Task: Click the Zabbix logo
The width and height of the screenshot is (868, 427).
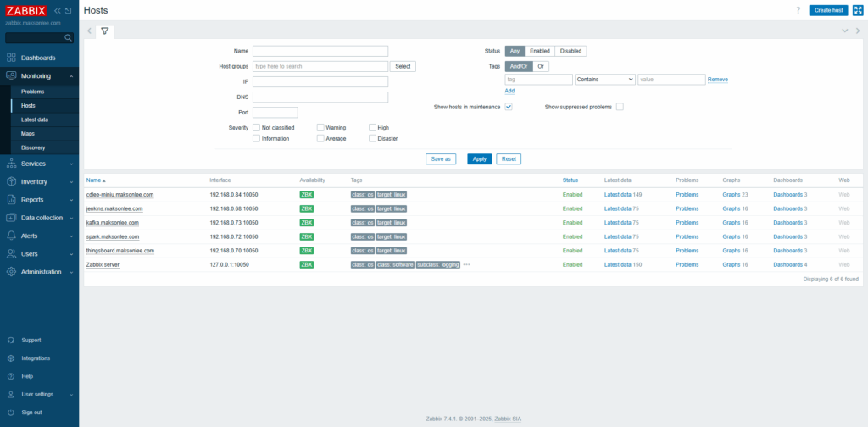Action: 26,10
